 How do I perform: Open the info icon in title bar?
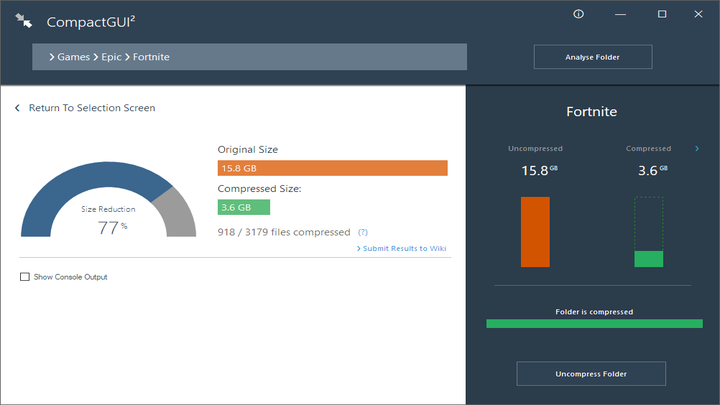[578, 14]
